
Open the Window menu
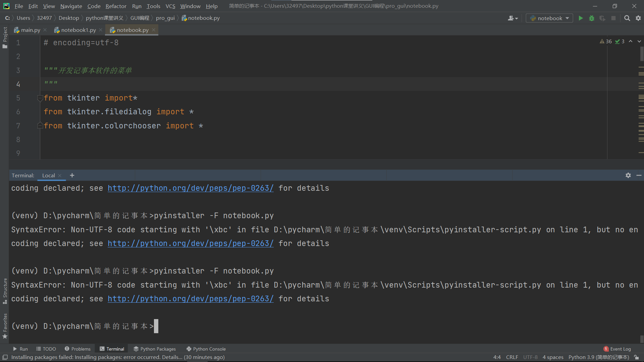[190, 6]
